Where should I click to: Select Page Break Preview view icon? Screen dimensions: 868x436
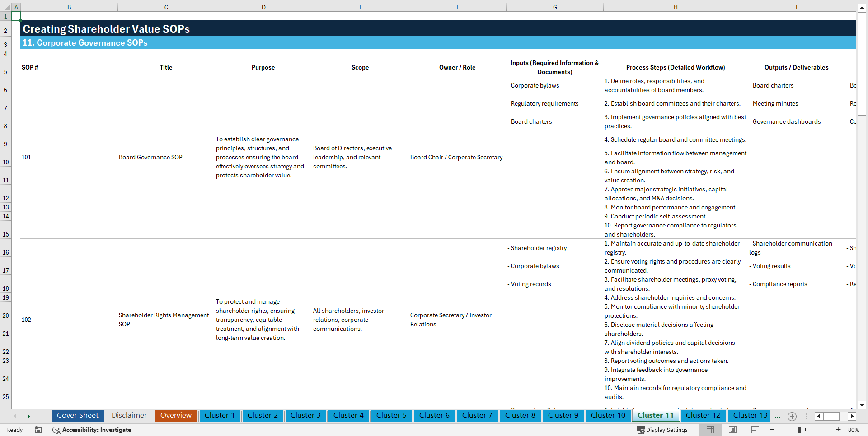pos(755,430)
